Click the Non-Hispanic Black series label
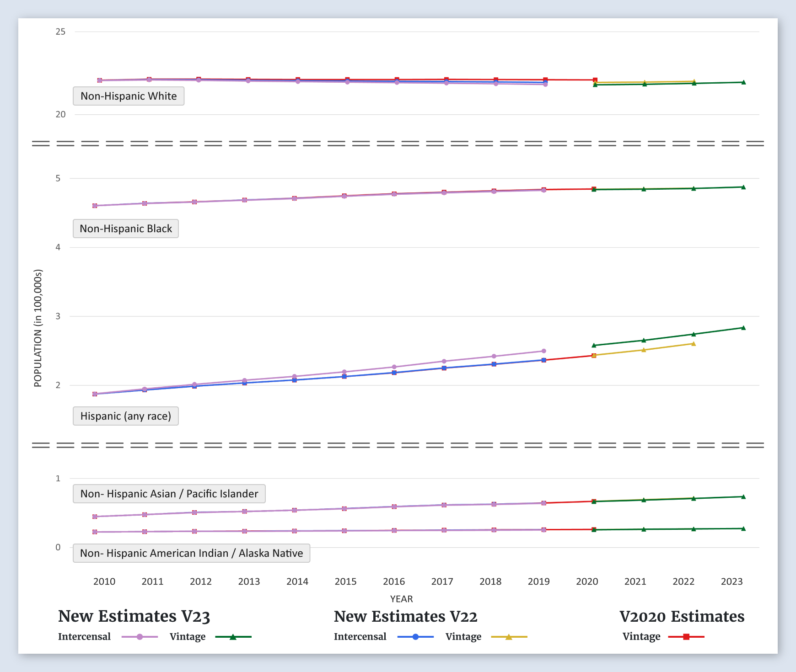796x672 pixels. coord(126,229)
